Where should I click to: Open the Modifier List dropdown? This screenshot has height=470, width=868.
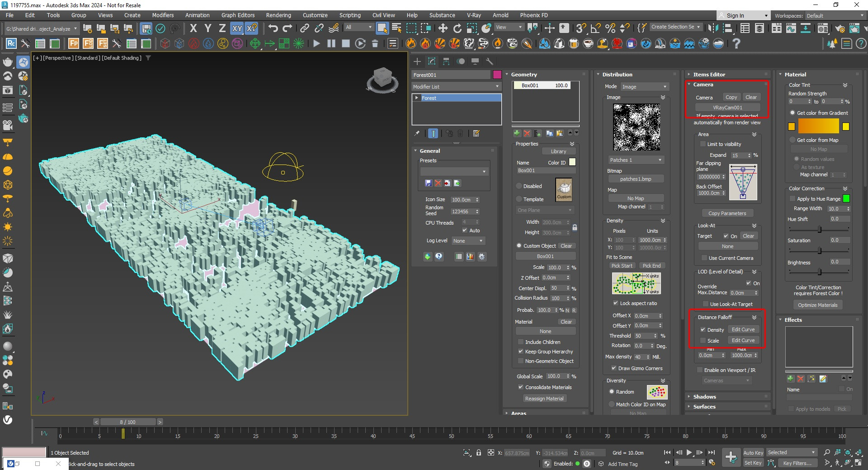457,87
